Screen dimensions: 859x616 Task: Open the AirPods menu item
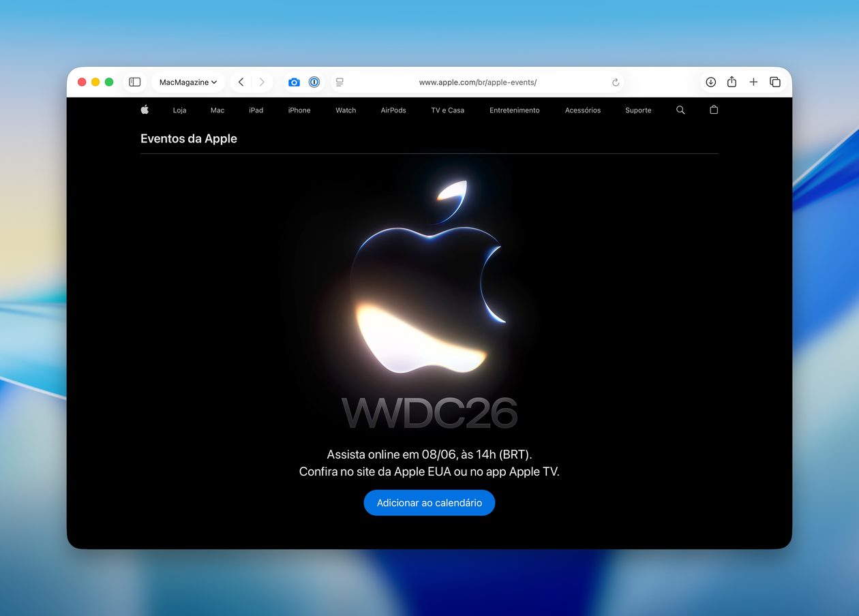393,110
